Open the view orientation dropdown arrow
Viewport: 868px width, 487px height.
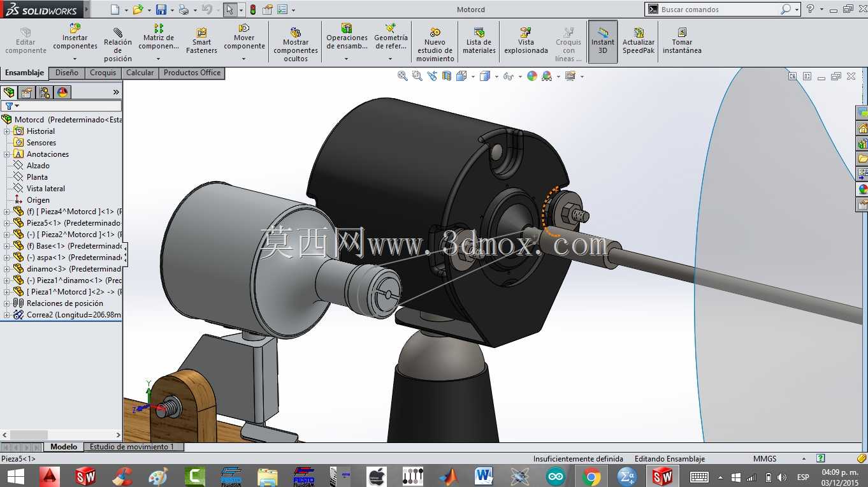point(473,76)
